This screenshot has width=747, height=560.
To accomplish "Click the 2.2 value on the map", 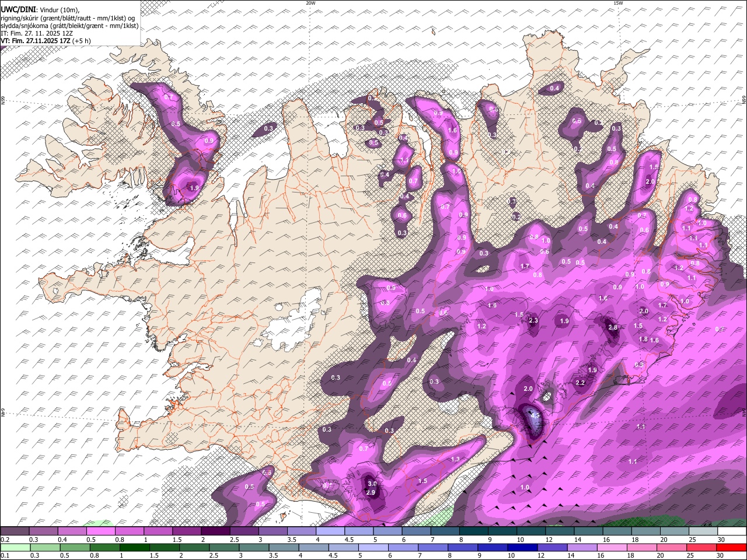I will 580,383.
